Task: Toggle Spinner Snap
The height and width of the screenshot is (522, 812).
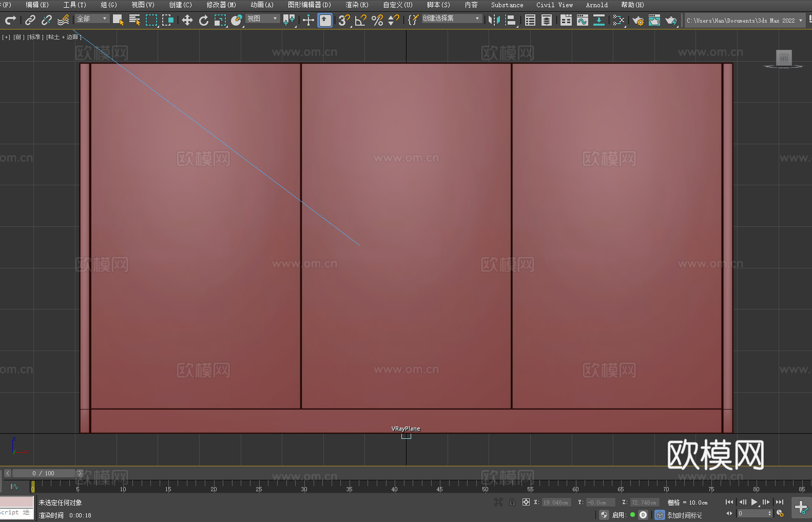Action: [x=394, y=20]
